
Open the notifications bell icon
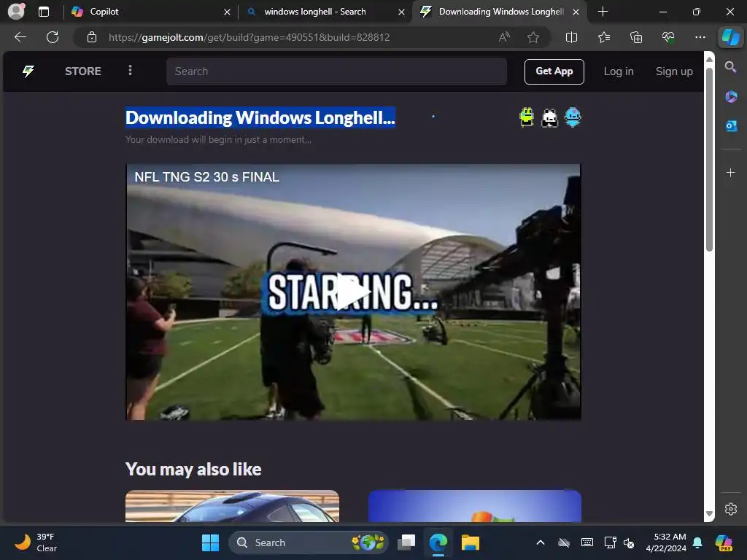pyautogui.click(x=697, y=542)
